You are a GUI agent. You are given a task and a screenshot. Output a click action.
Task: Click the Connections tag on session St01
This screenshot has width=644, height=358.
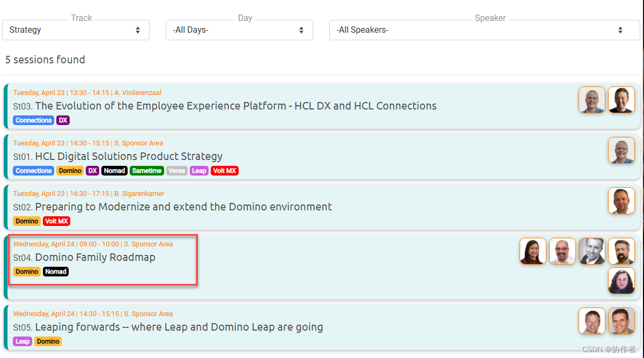(34, 171)
